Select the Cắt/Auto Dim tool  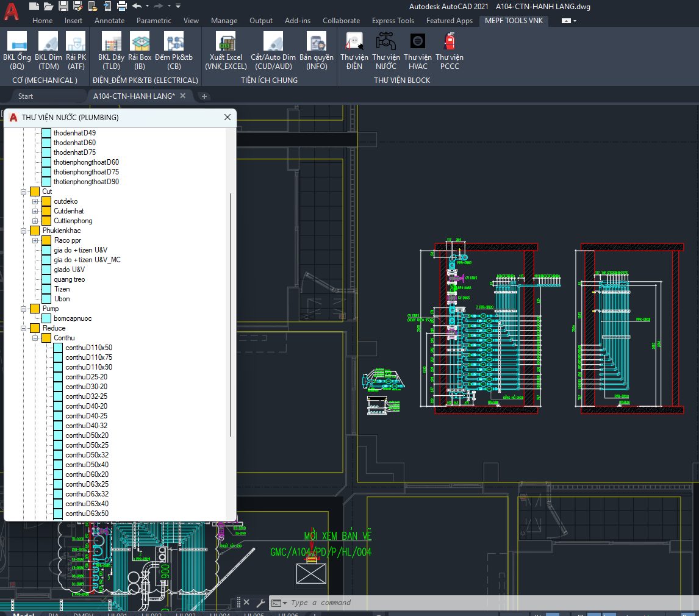coord(273,42)
